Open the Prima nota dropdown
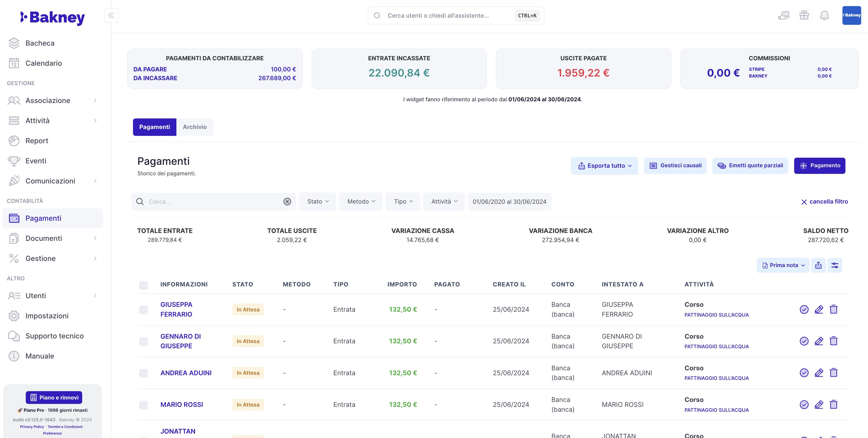 point(783,265)
